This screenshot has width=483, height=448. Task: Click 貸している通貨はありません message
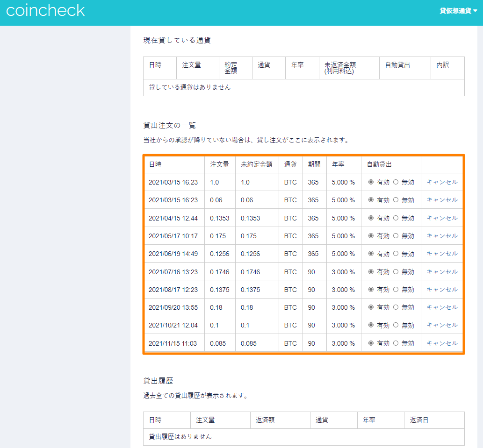pyautogui.click(x=189, y=87)
